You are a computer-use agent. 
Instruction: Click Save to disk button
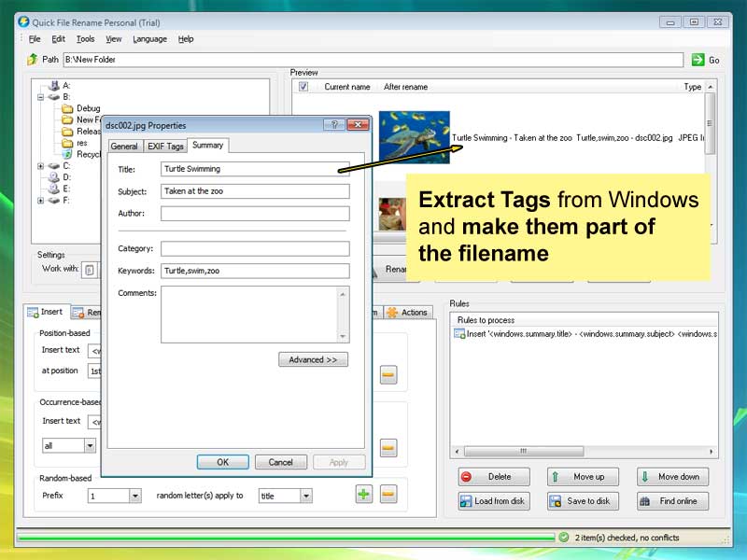(x=583, y=501)
